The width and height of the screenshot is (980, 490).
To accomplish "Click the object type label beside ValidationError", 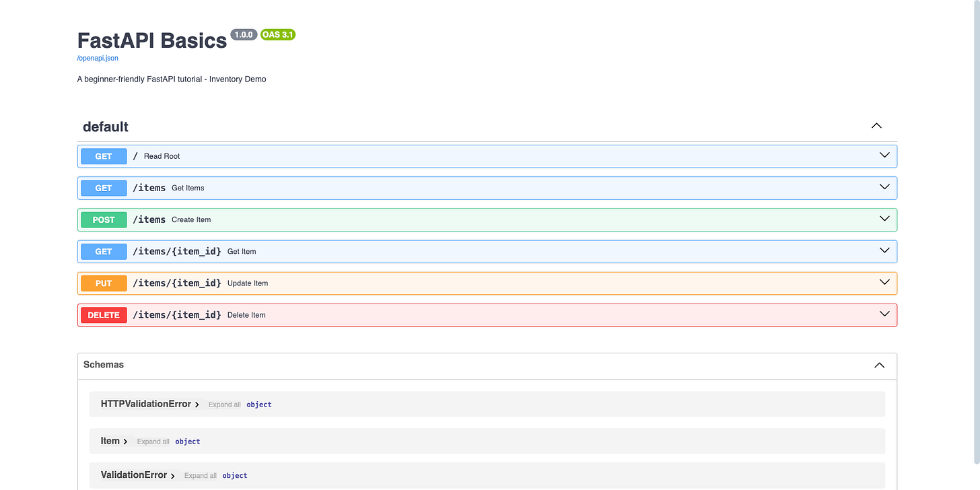I will coord(235,476).
